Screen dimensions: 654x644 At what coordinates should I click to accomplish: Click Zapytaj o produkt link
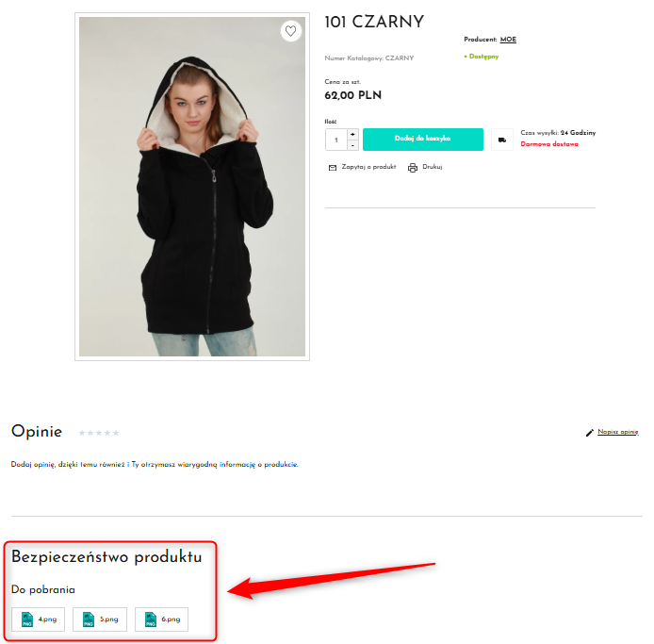coord(368,167)
